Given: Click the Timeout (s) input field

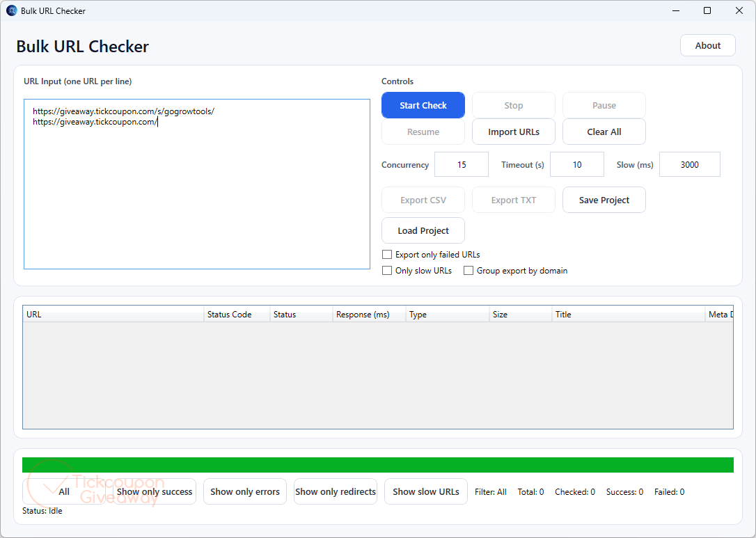Looking at the screenshot, I should pyautogui.click(x=576, y=164).
